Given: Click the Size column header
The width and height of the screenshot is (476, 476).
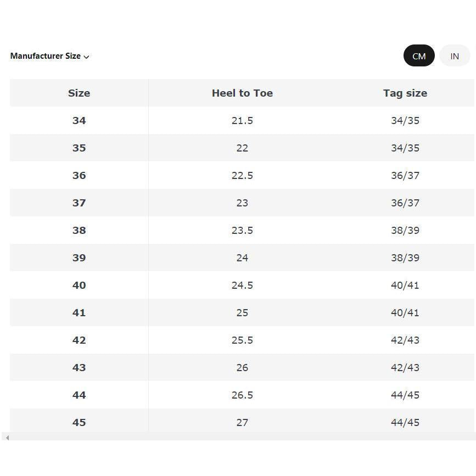Looking at the screenshot, I should (79, 93).
